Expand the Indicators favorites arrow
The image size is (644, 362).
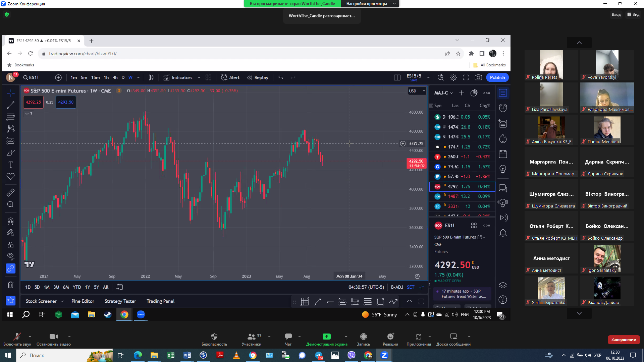pos(199,77)
